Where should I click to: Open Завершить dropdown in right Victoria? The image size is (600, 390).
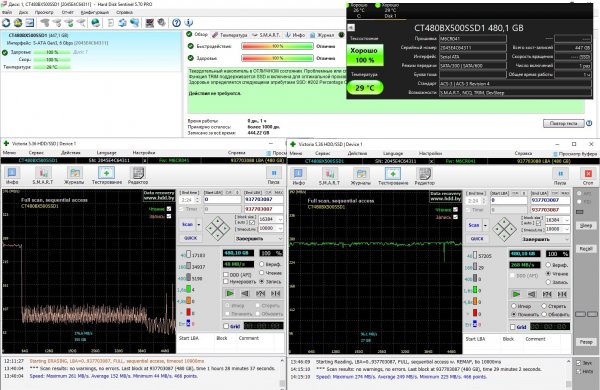(567, 239)
